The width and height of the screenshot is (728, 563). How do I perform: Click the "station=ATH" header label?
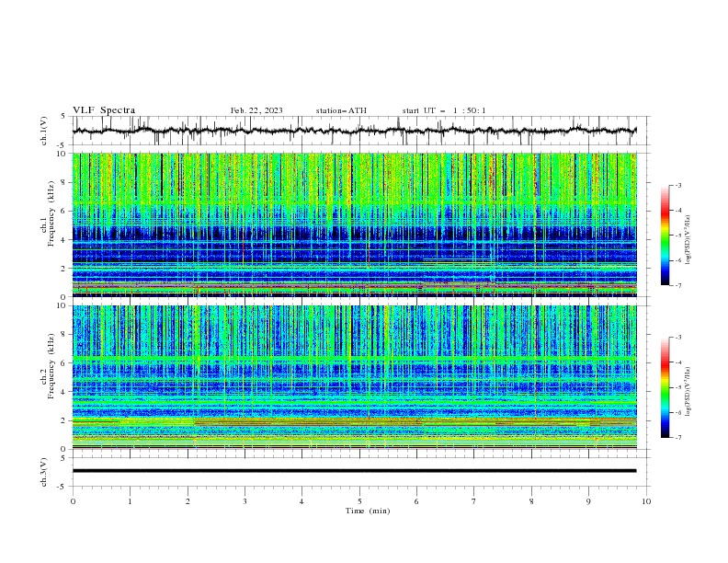pyautogui.click(x=341, y=110)
